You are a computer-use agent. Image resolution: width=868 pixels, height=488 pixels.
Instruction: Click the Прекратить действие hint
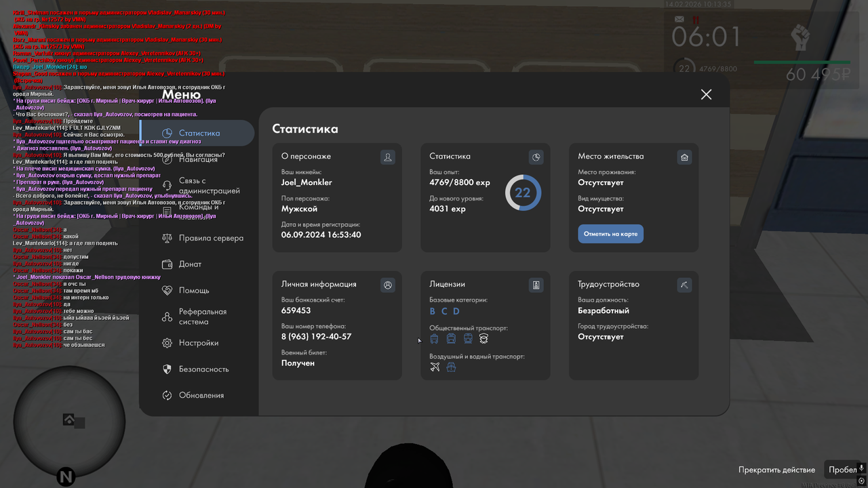[x=777, y=470]
